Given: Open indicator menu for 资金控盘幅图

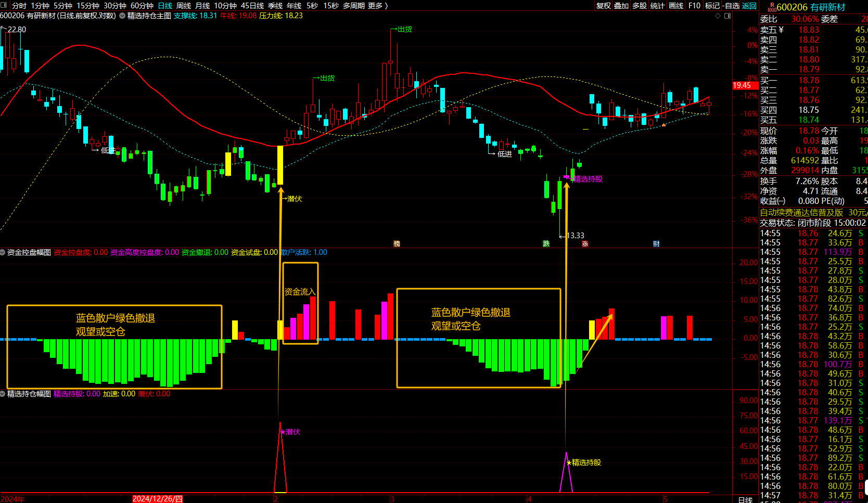Looking at the screenshot, I should pyautogui.click(x=3, y=252).
